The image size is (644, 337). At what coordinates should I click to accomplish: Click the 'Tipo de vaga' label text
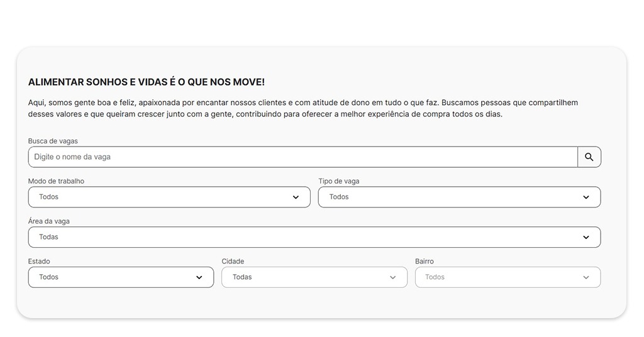(339, 181)
